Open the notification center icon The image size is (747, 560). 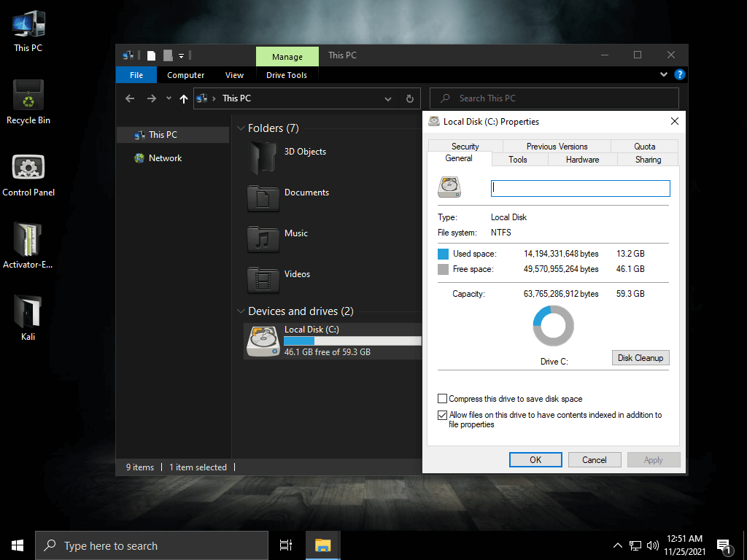click(724, 545)
